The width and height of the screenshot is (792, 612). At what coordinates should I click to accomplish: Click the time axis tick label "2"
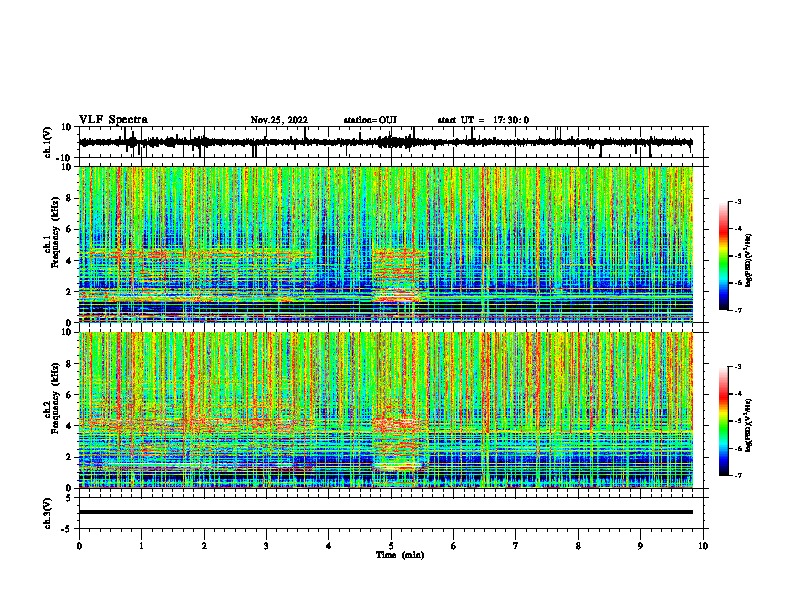pyautogui.click(x=204, y=546)
